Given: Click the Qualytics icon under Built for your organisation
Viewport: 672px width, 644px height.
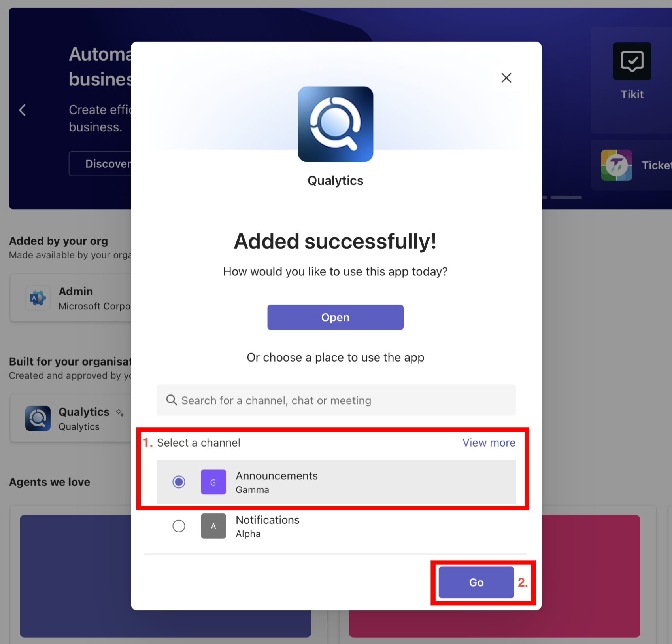Looking at the screenshot, I should (x=38, y=419).
